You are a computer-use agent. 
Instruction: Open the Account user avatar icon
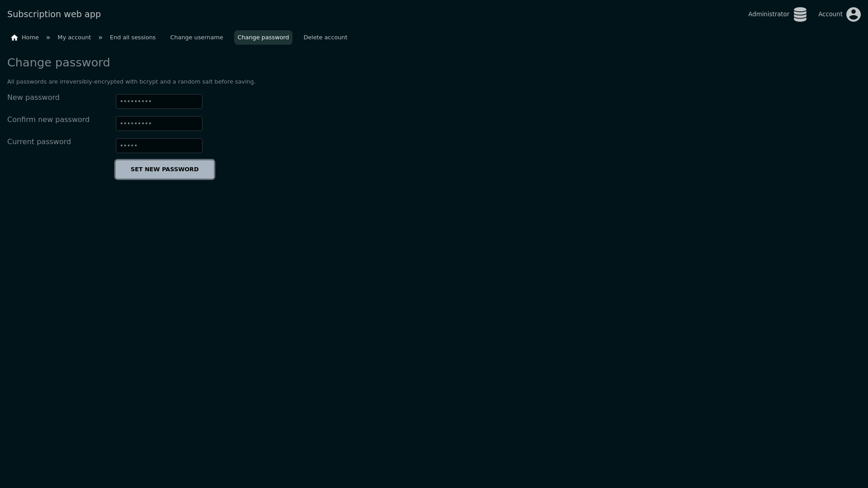pos(853,14)
